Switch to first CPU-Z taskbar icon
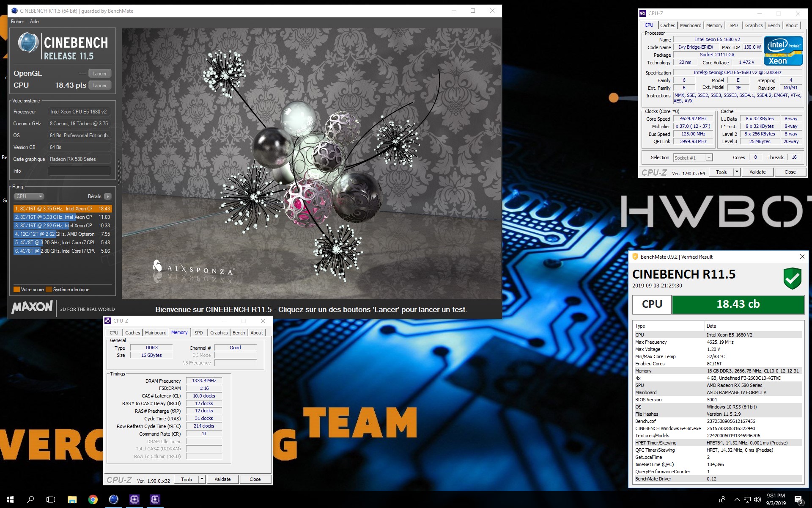 (134, 500)
